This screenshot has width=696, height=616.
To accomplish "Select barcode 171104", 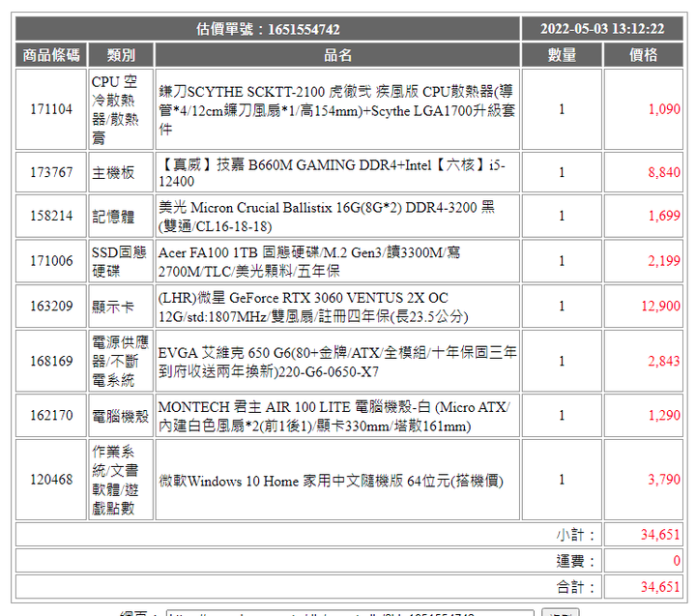I will pyautogui.click(x=51, y=109).
